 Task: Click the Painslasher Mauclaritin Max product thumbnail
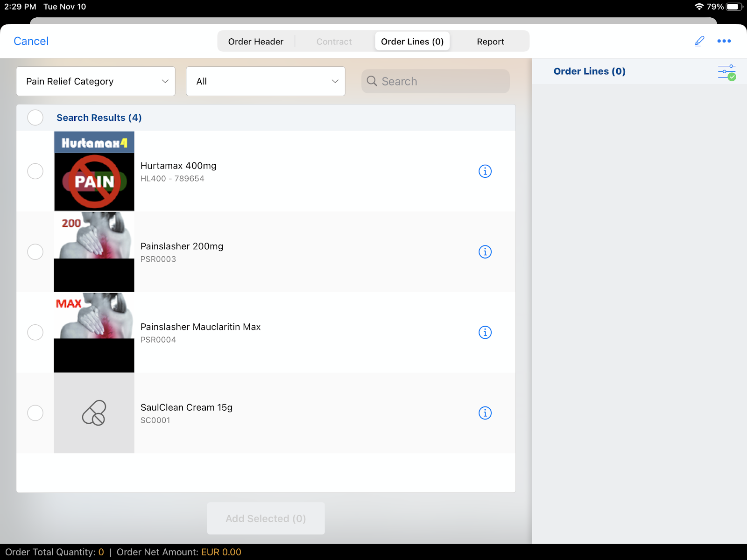(x=94, y=332)
